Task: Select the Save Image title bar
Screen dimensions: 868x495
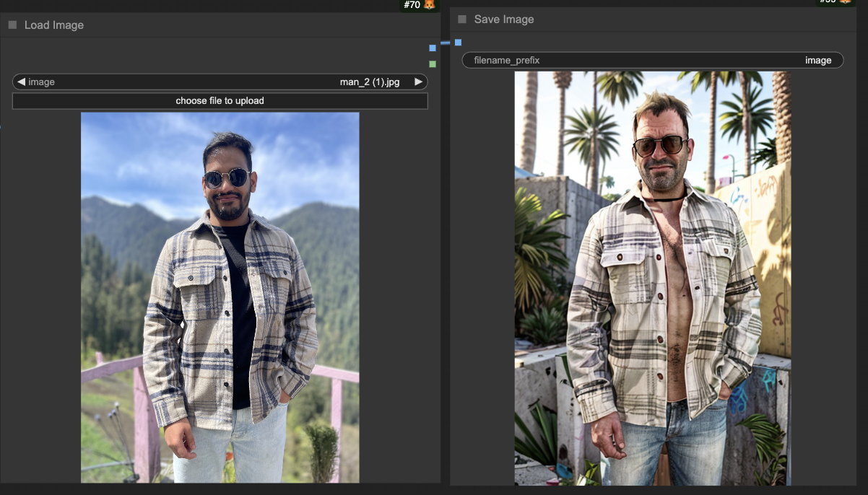Action: tap(650, 19)
